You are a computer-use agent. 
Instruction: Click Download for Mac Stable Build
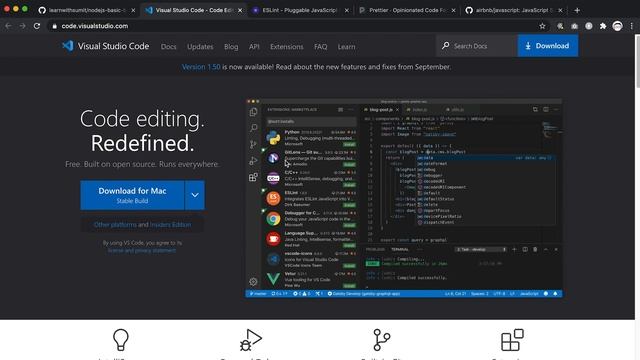(x=132, y=195)
